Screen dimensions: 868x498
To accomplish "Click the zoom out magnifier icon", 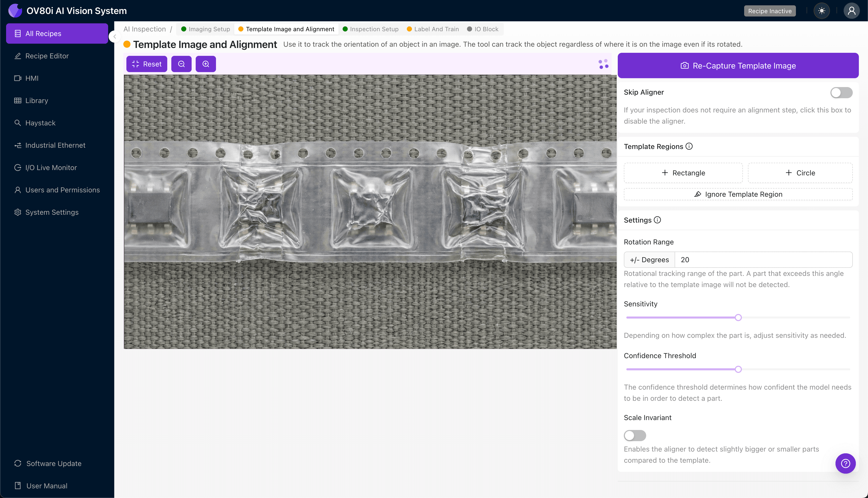I will (181, 64).
